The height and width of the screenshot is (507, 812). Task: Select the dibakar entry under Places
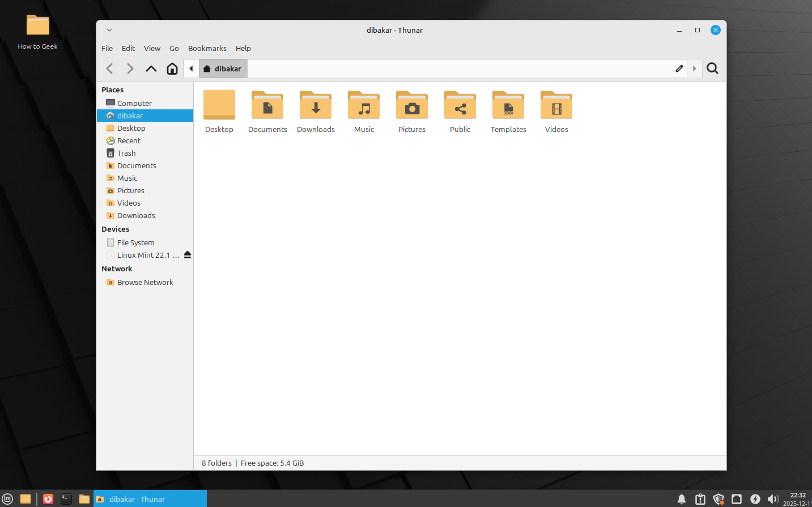pos(130,116)
